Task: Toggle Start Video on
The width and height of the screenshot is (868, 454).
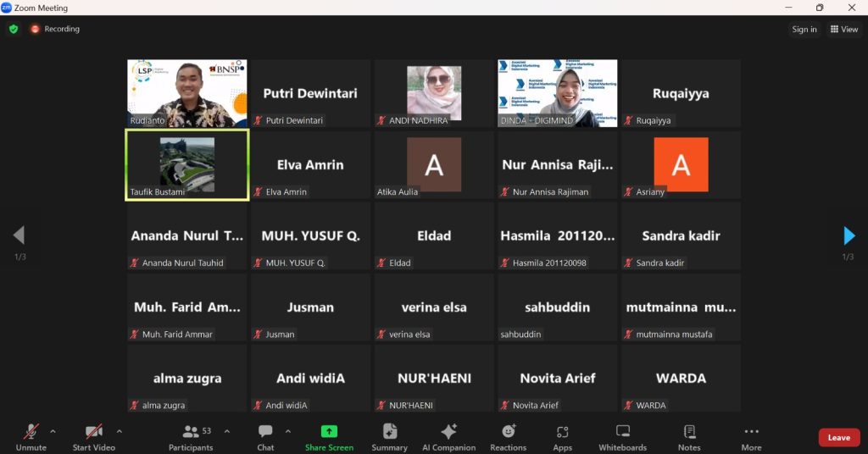Action: (93, 436)
